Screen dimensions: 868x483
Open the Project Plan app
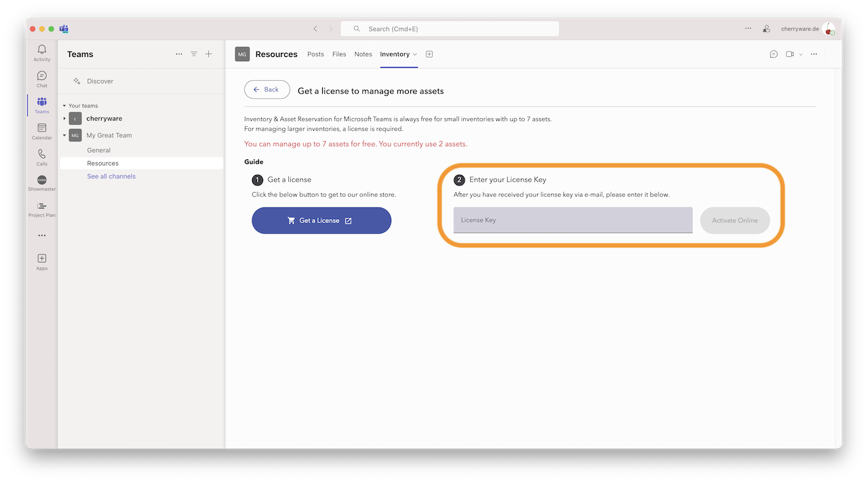coord(42,209)
